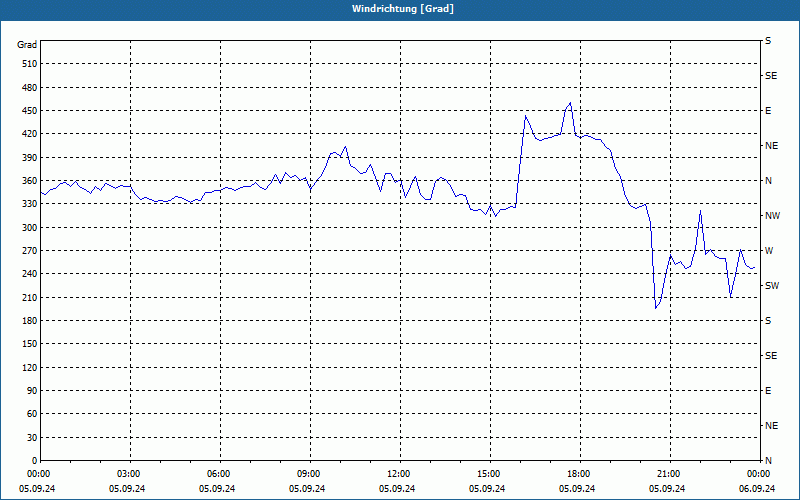Viewport: 800px width, 500px height.
Task: Click the 00:00 label above 06.09.24
Action: click(758, 474)
